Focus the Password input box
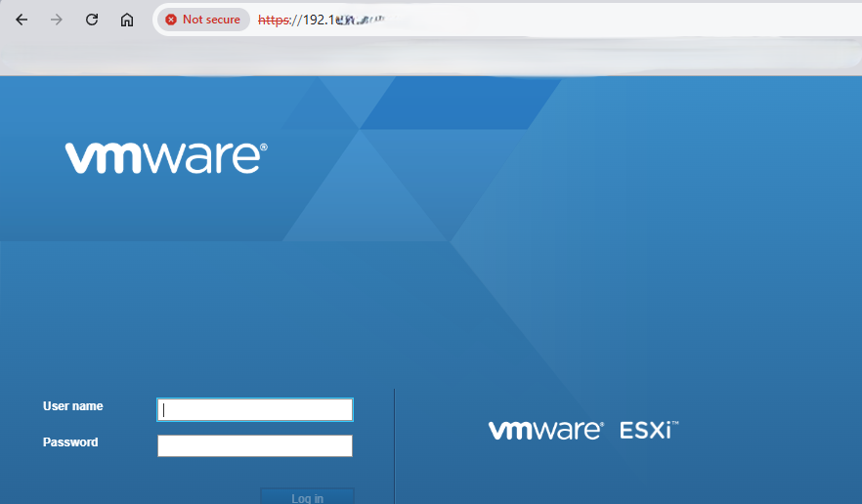This screenshot has width=862, height=504. (x=255, y=446)
